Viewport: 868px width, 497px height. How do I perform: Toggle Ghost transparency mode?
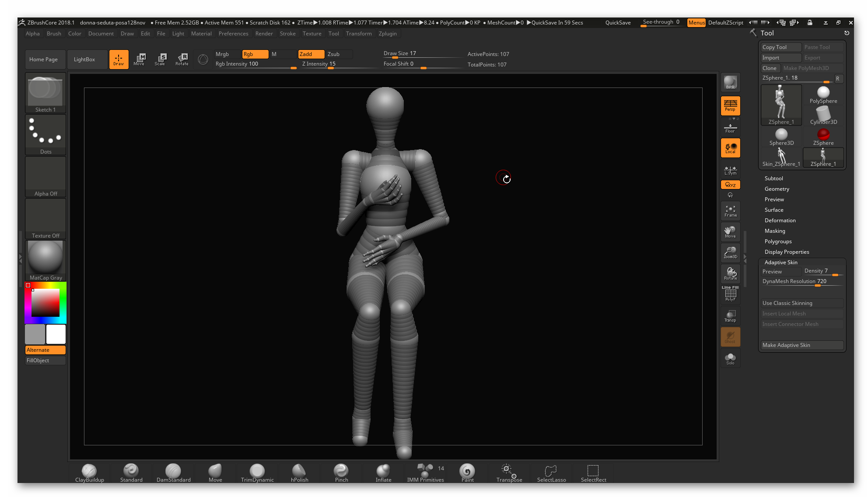tap(730, 336)
